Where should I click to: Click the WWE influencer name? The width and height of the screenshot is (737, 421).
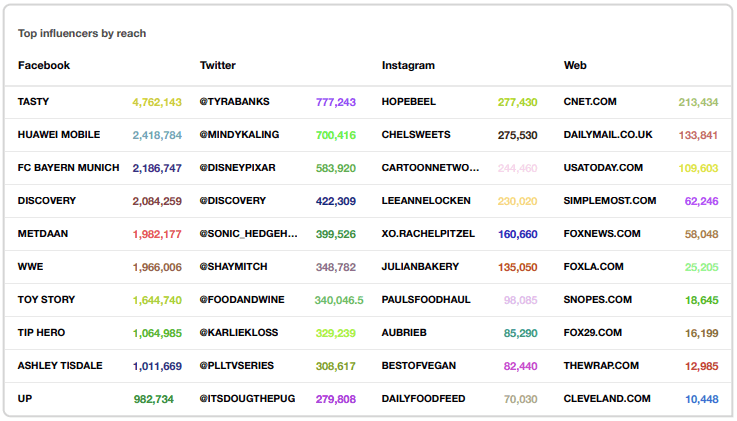pyautogui.click(x=31, y=266)
